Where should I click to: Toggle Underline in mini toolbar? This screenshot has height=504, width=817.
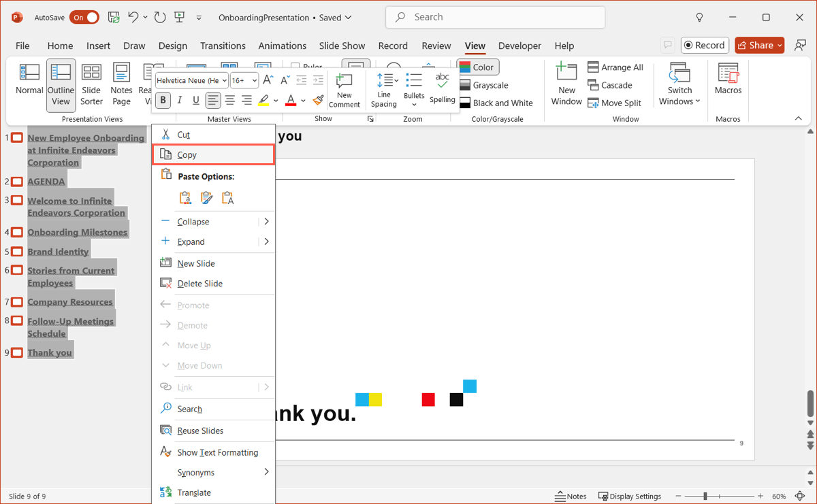(x=196, y=100)
